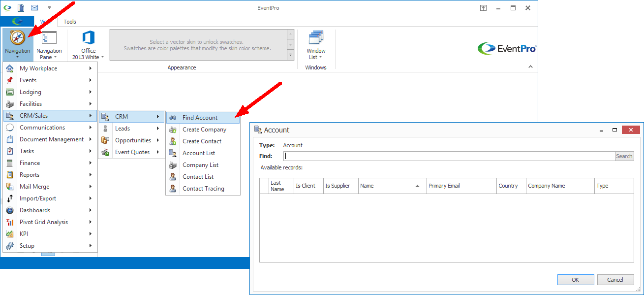
Task: Click the Type column header
Action: (614, 186)
